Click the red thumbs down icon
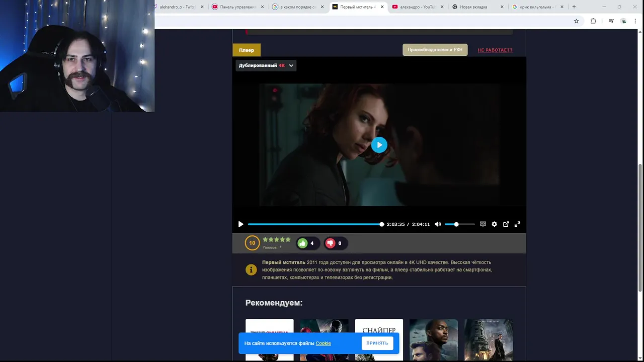Image resolution: width=644 pixels, height=362 pixels. [x=330, y=243]
